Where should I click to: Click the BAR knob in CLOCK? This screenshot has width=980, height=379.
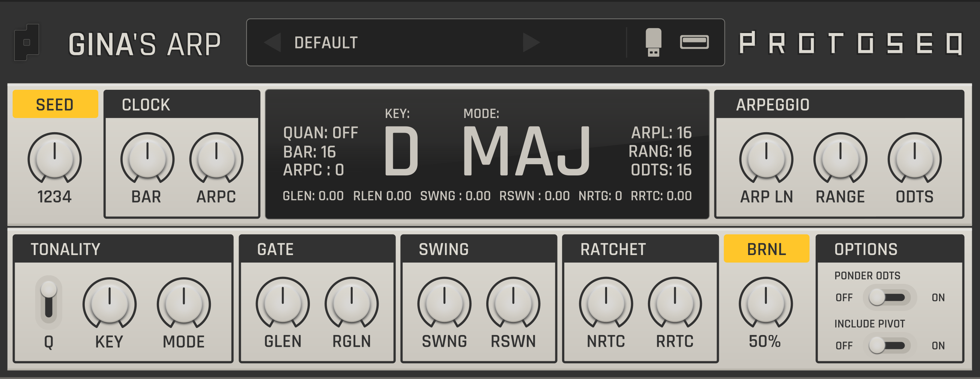147,159
